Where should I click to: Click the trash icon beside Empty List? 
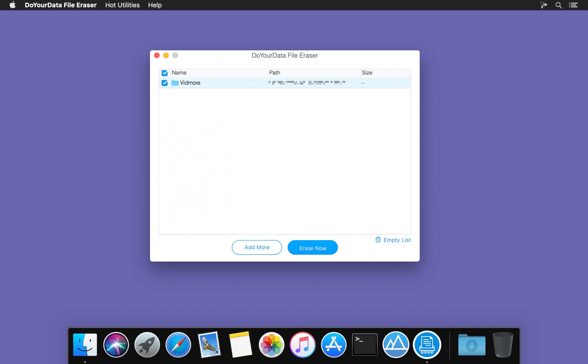(378, 240)
